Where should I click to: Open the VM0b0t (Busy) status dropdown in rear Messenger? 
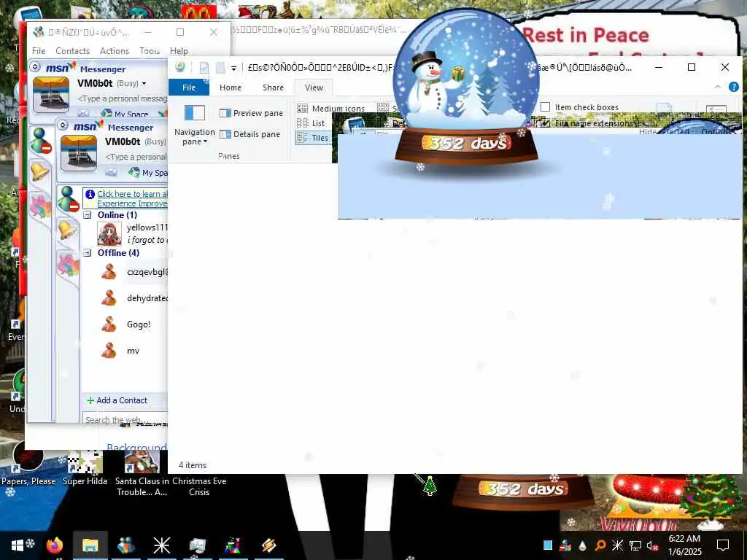pos(144,84)
